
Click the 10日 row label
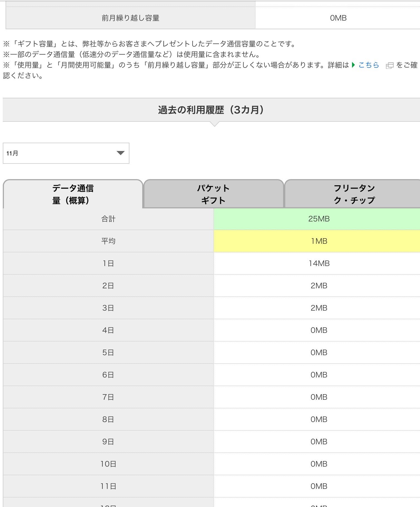click(x=108, y=464)
